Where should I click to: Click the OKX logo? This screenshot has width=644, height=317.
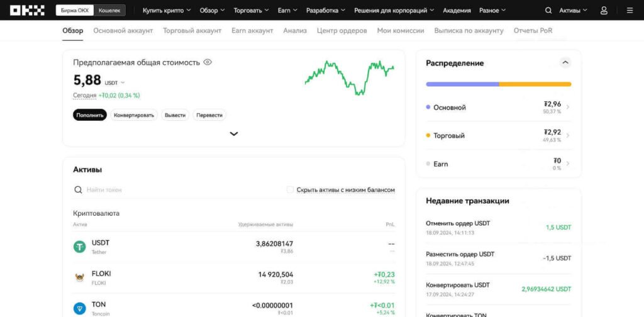pyautogui.click(x=27, y=10)
